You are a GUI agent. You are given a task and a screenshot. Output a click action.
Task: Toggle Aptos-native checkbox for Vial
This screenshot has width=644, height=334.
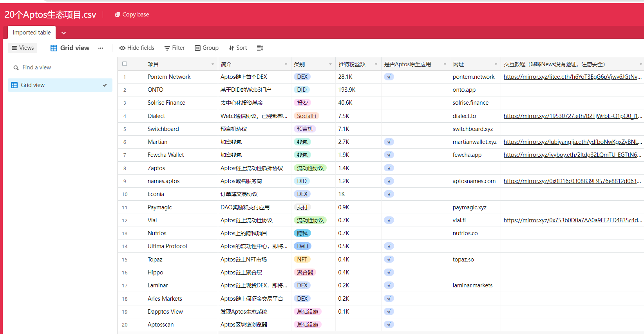click(389, 220)
